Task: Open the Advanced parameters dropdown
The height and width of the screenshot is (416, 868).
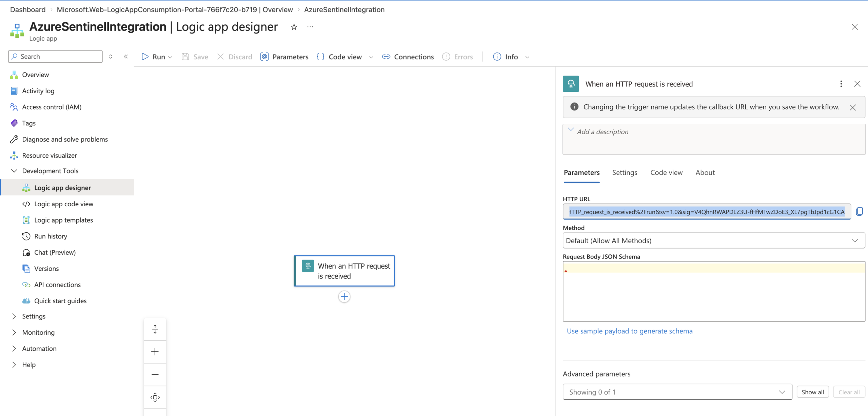Action: (x=677, y=392)
